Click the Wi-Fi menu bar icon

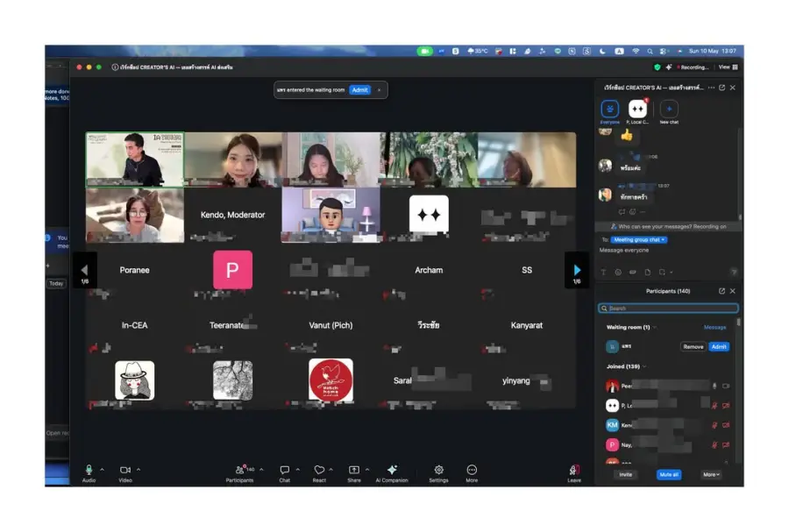[636, 52]
